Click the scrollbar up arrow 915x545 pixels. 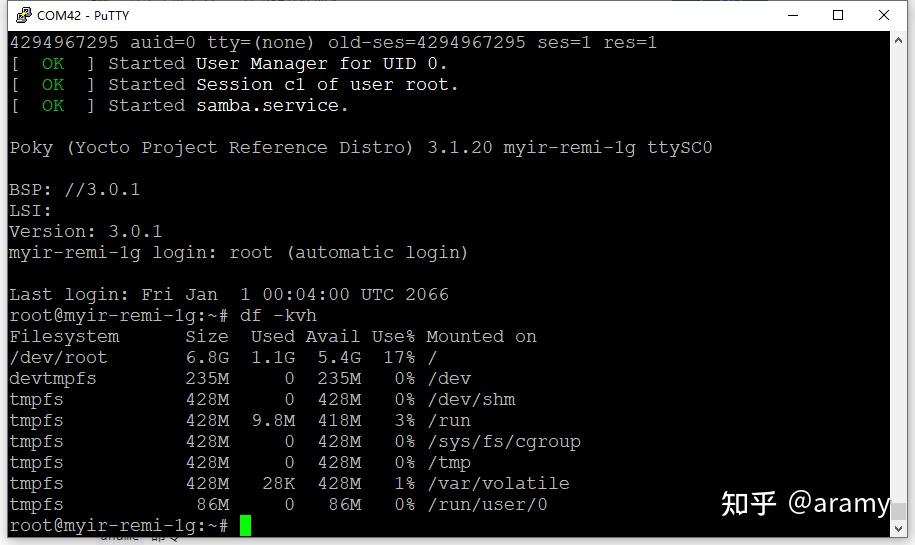[899, 40]
